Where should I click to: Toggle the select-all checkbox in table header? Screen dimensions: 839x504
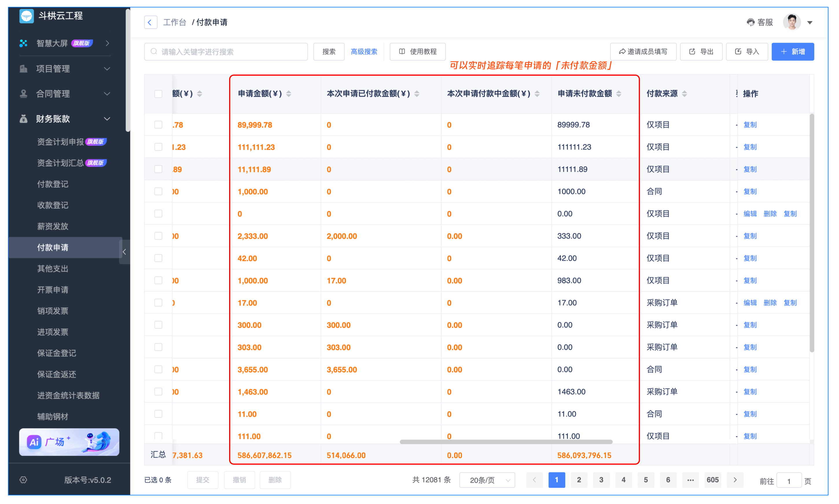coord(158,94)
